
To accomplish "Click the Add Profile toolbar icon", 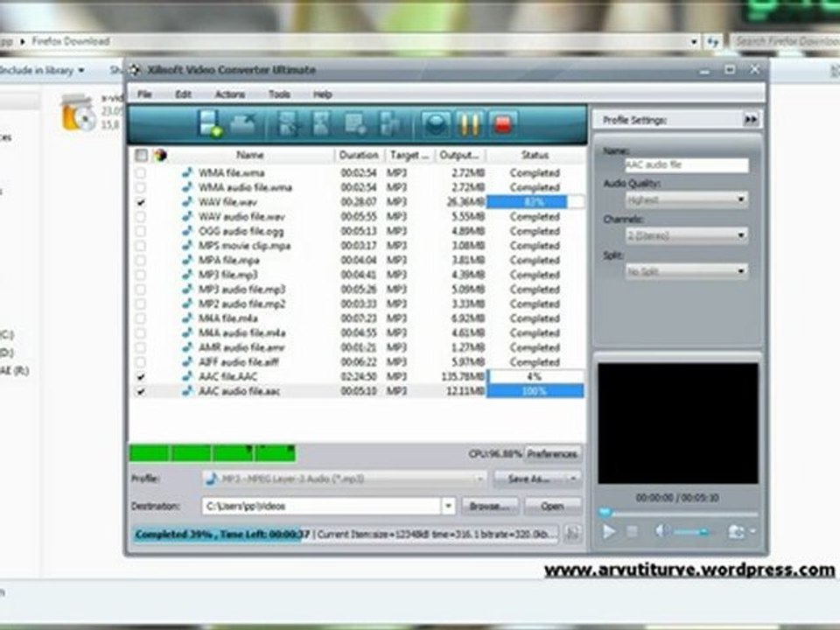I will [x=354, y=124].
